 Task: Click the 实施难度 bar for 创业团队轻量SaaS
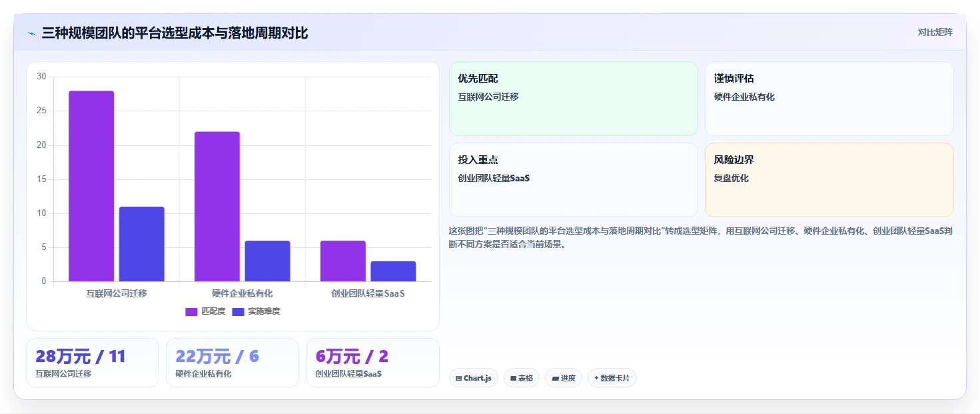(393, 271)
